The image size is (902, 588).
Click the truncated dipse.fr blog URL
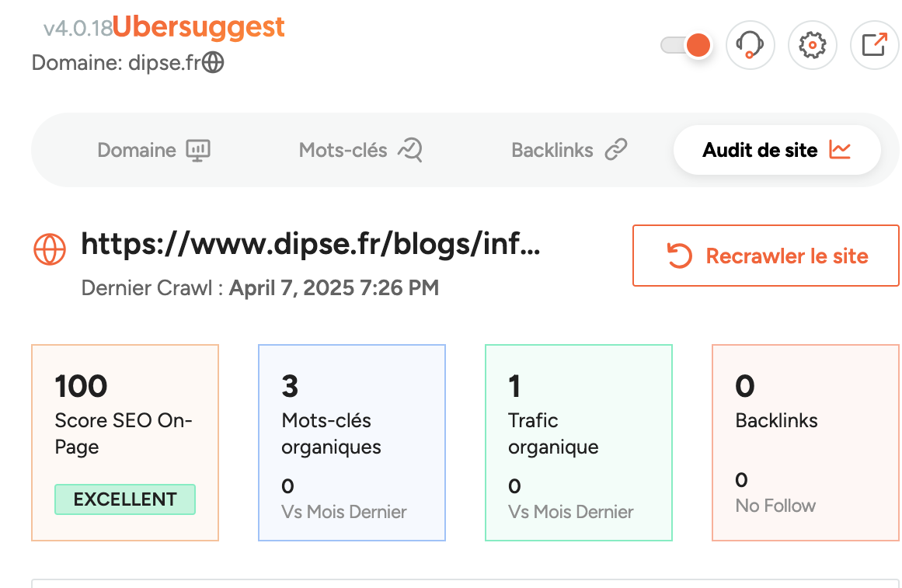click(x=310, y=245)
